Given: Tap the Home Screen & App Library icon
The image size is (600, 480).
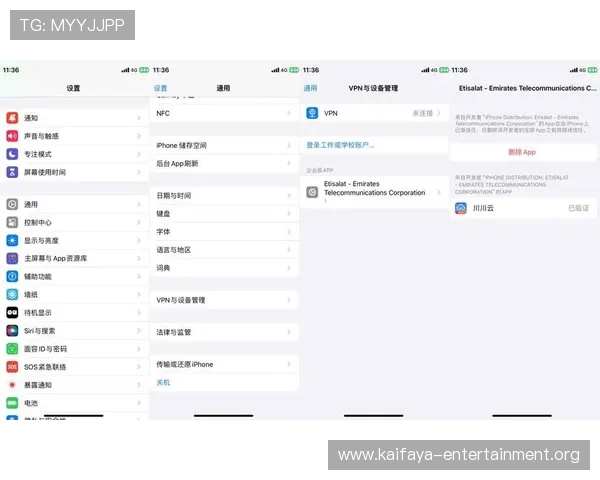Looking at the screenshot, I should [12, 258].
